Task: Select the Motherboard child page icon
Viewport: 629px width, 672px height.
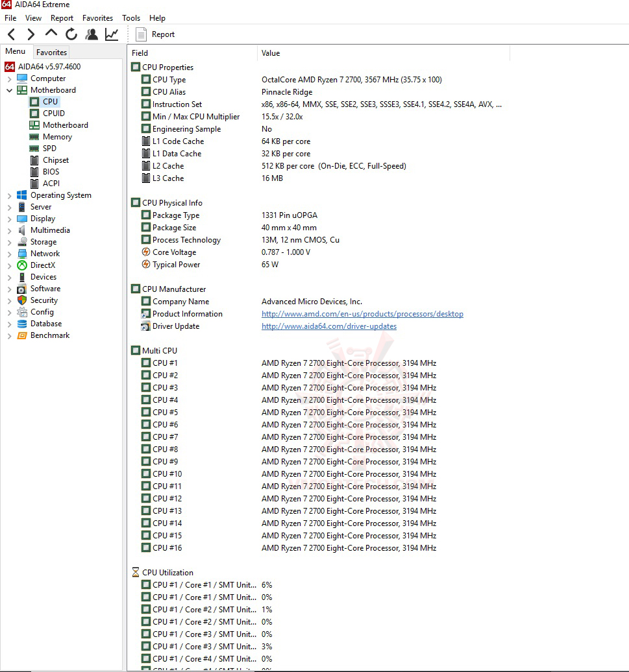Action: 34,125
